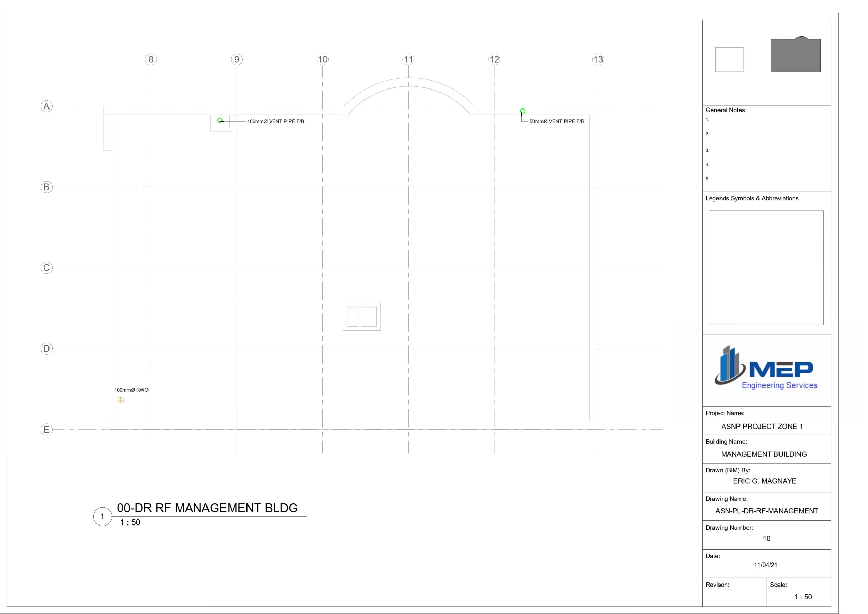
Task: Click the double-rectangle roof hatch in the plan
Action: [362, 317]
